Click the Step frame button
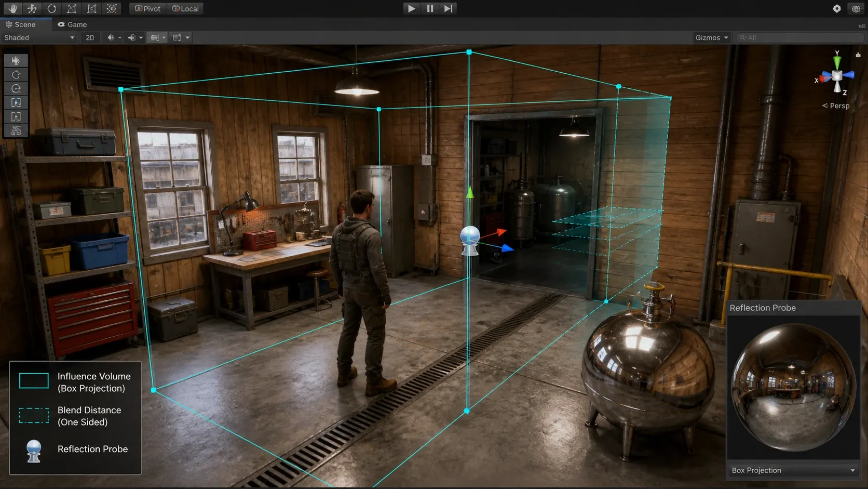868x489 pixels. pyautogui.click(x=448, y=8)
